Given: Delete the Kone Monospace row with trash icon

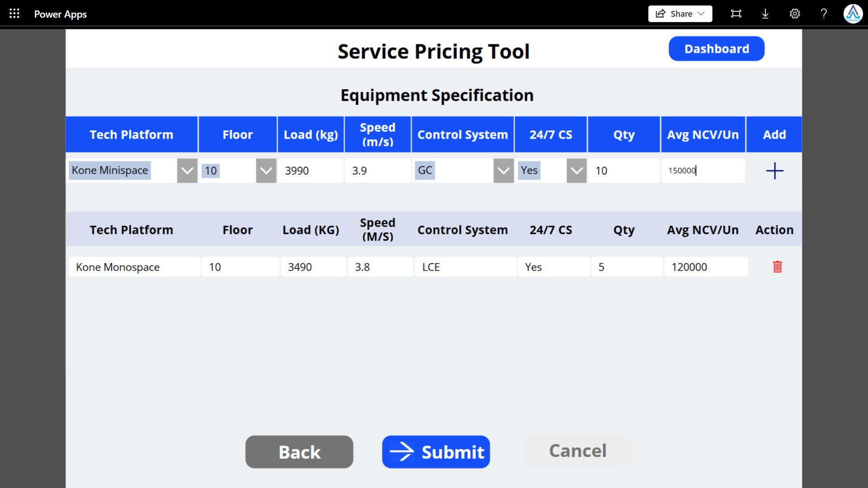Looking at the screenshot, I should point(777,267).
